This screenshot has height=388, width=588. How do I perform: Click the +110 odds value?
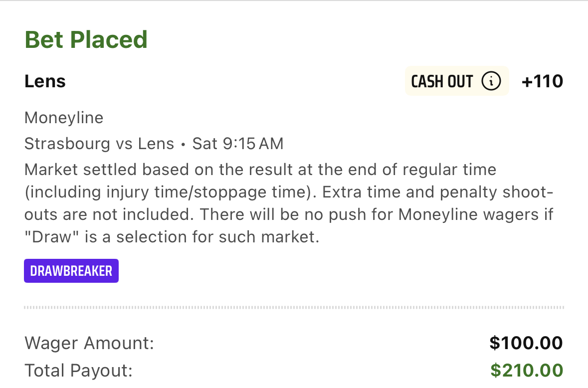pos(542,81)
